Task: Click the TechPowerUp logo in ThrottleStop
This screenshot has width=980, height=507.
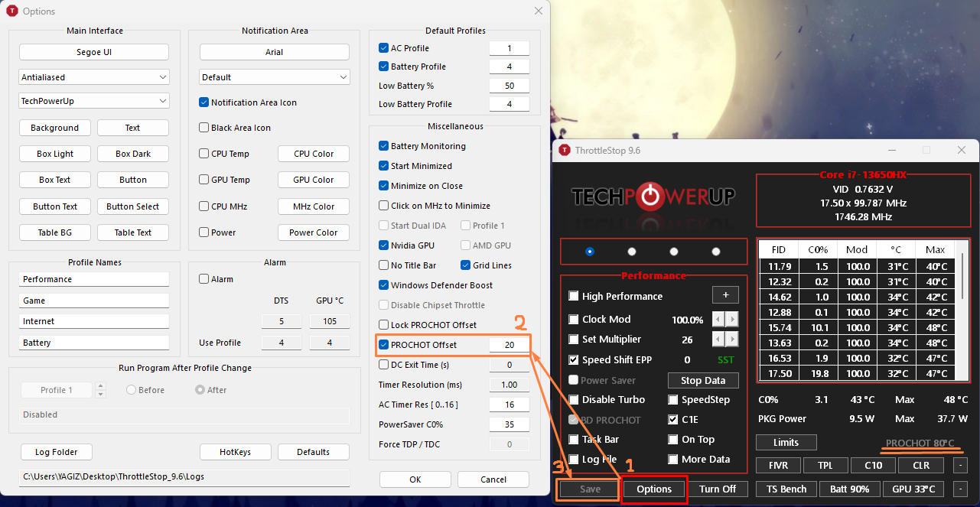Action: click(653, 197)
